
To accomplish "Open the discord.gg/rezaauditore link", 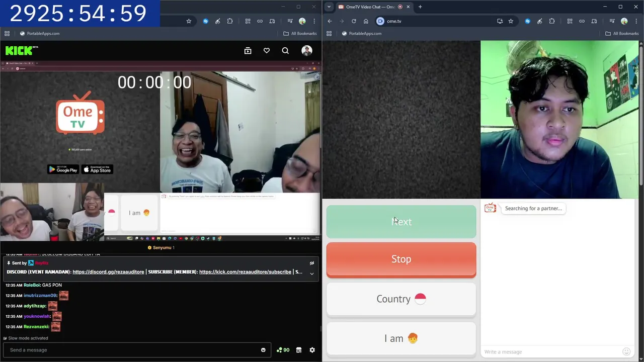I will [x=108, y=272].
